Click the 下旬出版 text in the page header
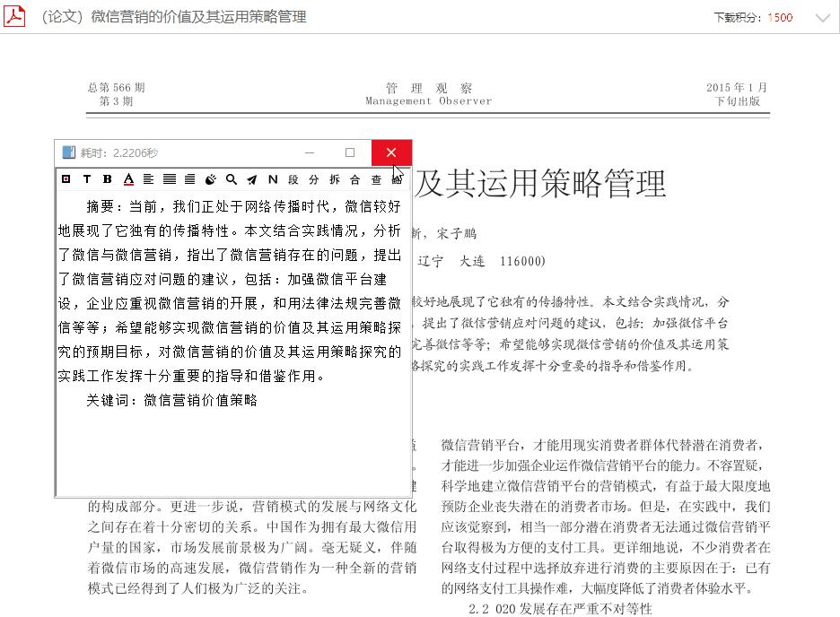 pos(738,101)
